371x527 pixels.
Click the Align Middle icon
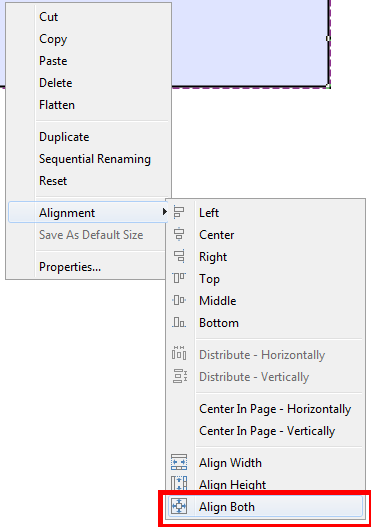coord(179,300)
